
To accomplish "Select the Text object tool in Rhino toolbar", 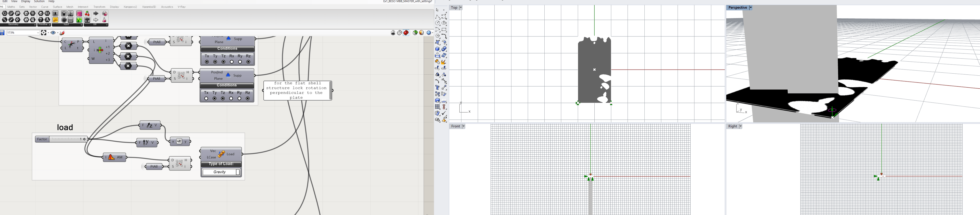I will [x=437, y=87].
